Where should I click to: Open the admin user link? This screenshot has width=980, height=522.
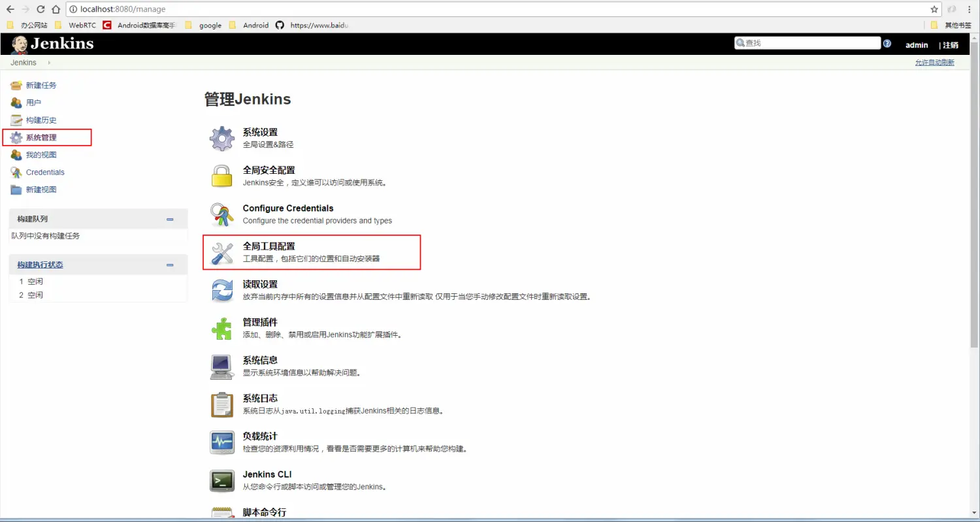tap(917, 45)
